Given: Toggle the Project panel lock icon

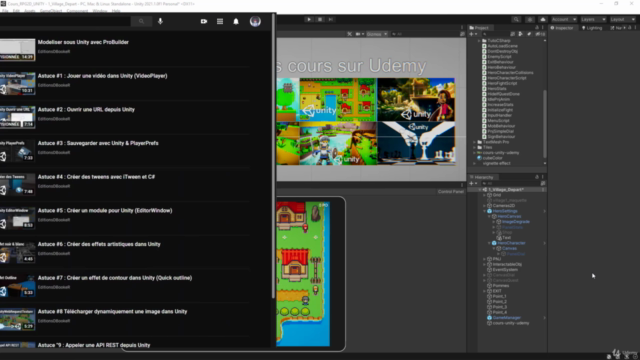Looking at the screenshot, I should pyautogui.click(x=537, y=28).
